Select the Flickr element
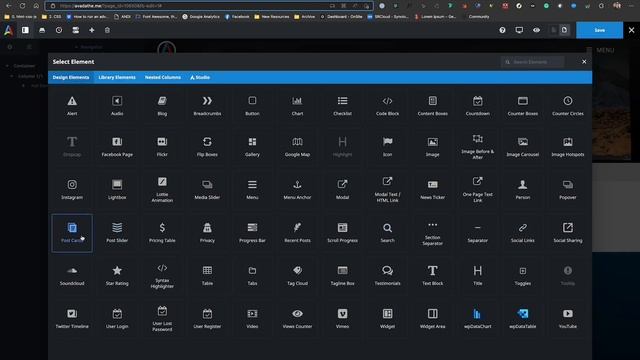This screenshot has height=360, width=640. (x=162, y=147)
